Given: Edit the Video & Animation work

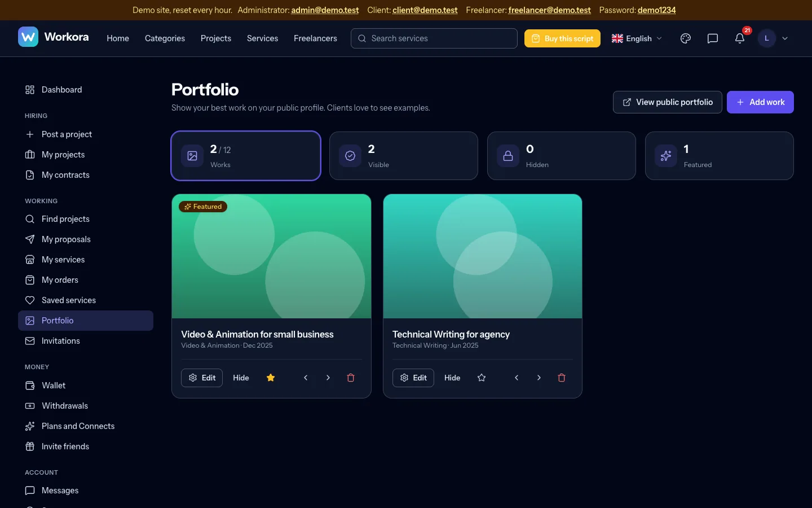Looking at the screenshot, I should click(202, 378).
